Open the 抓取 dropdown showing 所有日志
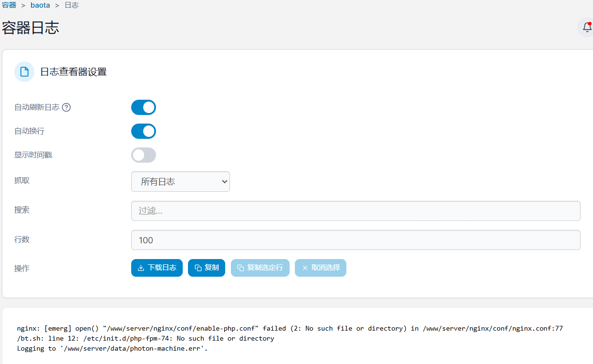593x364 pixels. pos(180,182)
